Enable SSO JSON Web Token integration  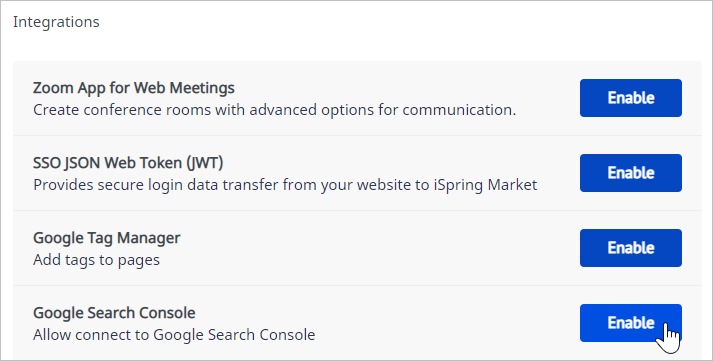pos(631,173)
